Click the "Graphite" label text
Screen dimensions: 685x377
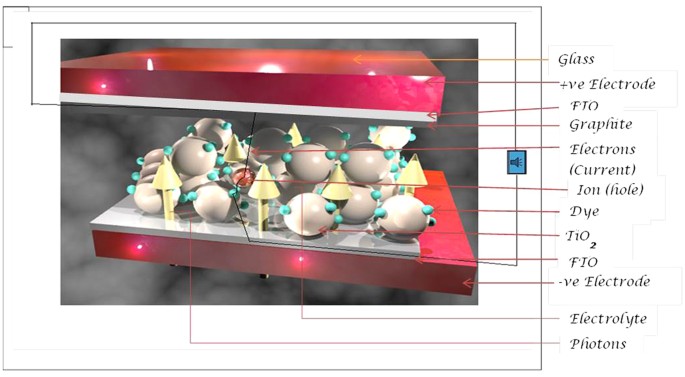tap(601, 125)
